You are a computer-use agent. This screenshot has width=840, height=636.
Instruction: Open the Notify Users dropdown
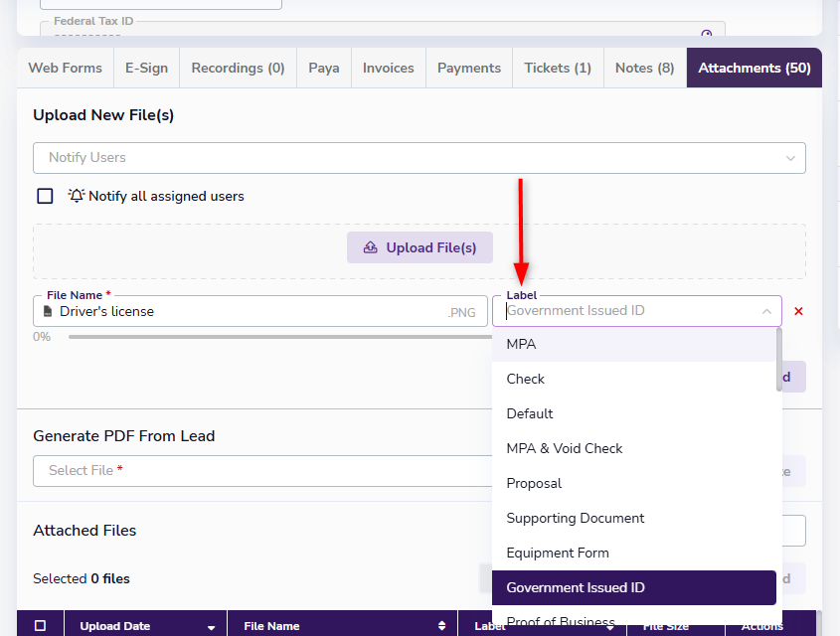click(x=419, y=158)
